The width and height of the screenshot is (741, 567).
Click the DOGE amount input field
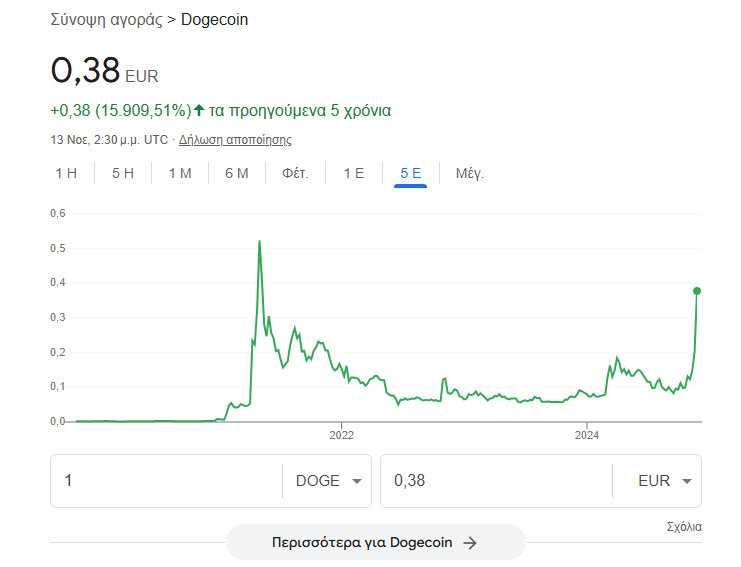(x=166, y=481)
